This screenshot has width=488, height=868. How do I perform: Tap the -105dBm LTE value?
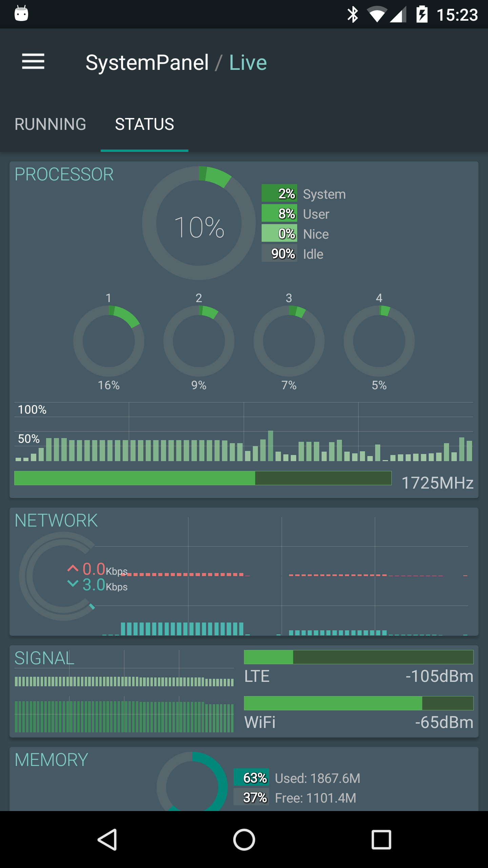click(440, 676)
